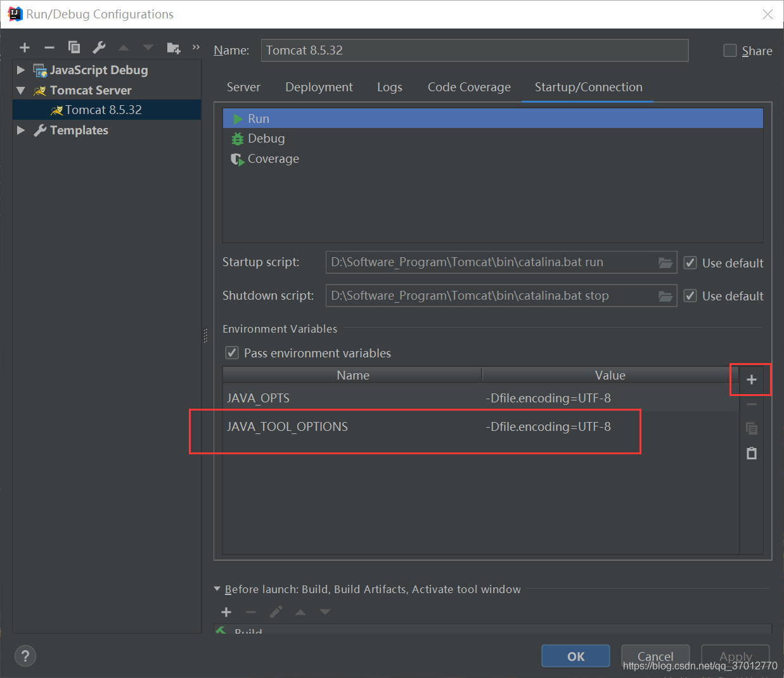Click the Name input field
This screenshot has width=784, height=678.
coord(475,51)
